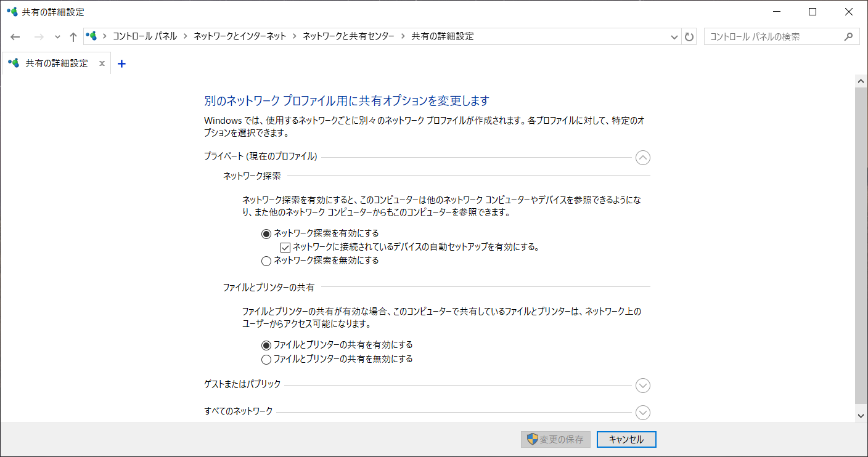
Task: Click the Up one level arrow
Action: (x=73, y=37)
